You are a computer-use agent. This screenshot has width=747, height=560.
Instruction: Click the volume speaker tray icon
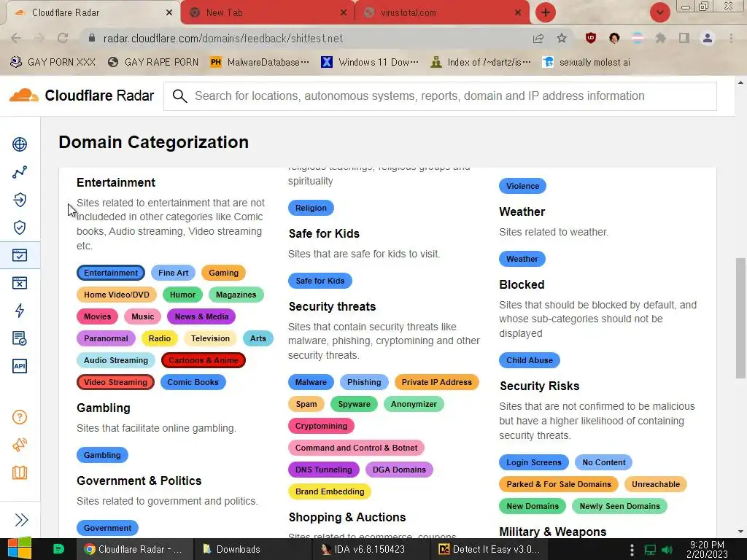[667, 550]
